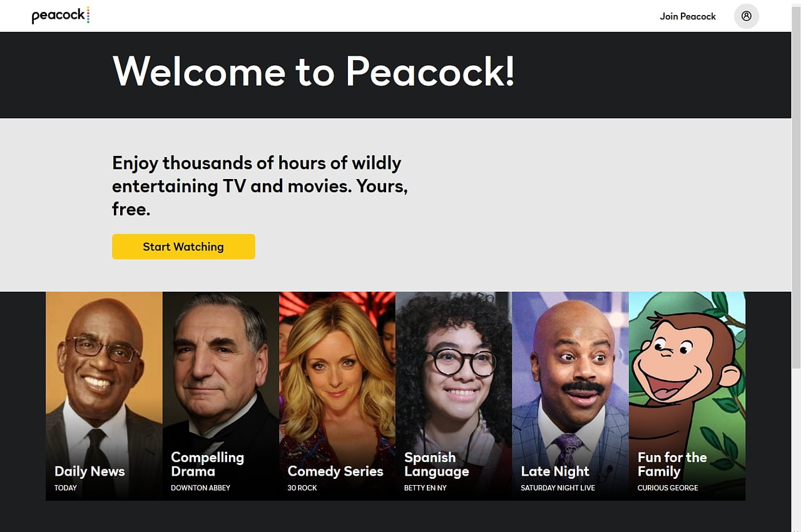Screen dimensions: 801x532
Task: Open the account profile icon
Action: tap(746, 16)
